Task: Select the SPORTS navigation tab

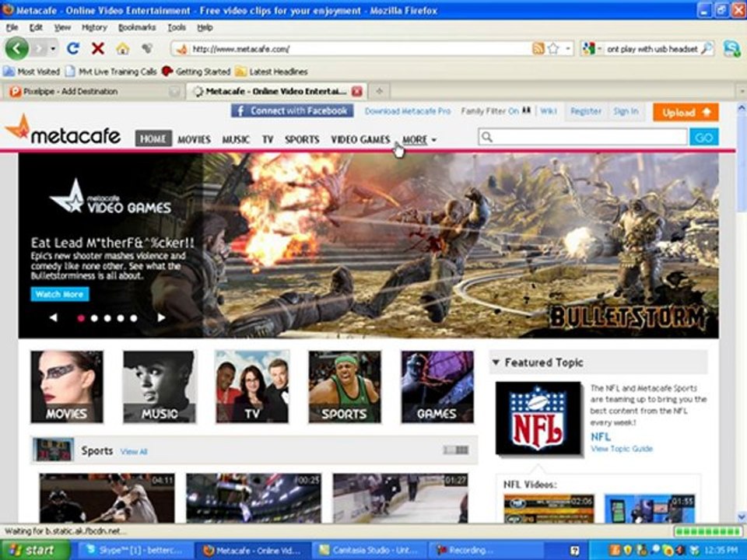Action: click(x=302, y=139)
